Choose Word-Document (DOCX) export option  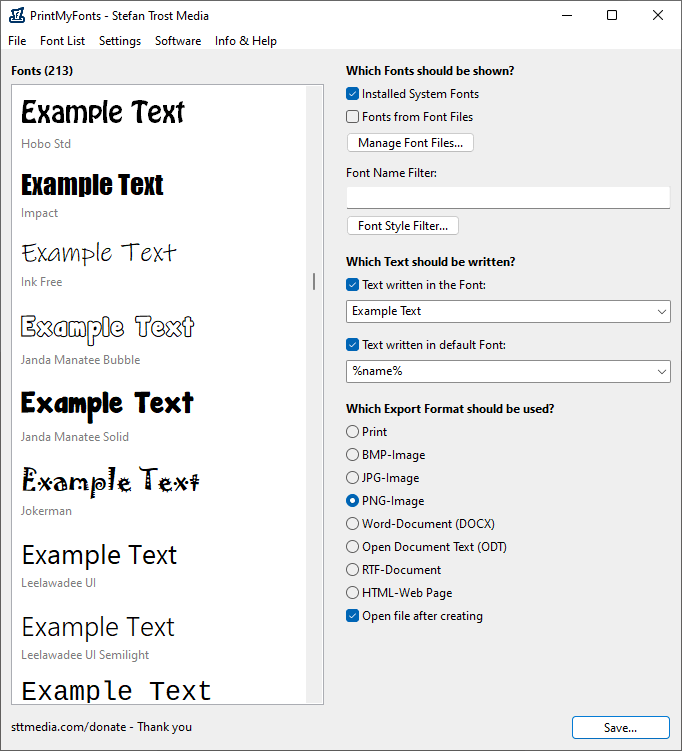(x=352, y=524)
